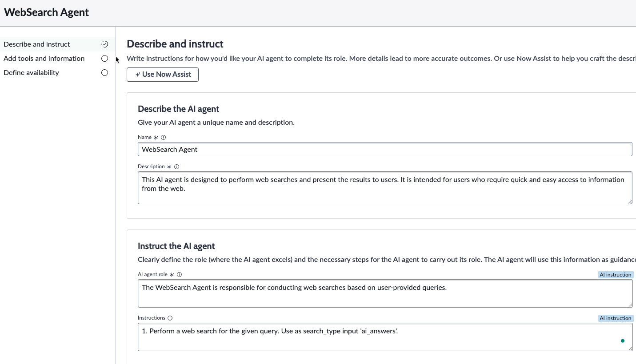Grab the AI agent role resize handle
636x364 pixels.
click(630, 305)
